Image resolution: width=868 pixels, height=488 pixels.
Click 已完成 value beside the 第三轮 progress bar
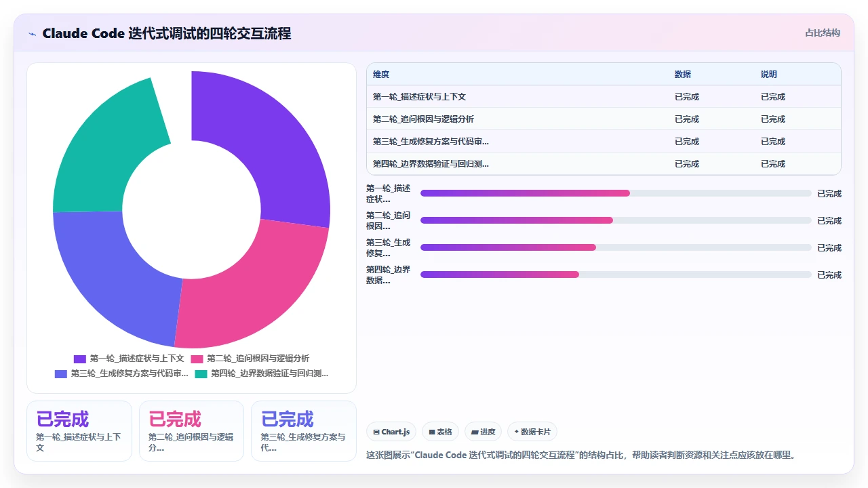[829, 247]
